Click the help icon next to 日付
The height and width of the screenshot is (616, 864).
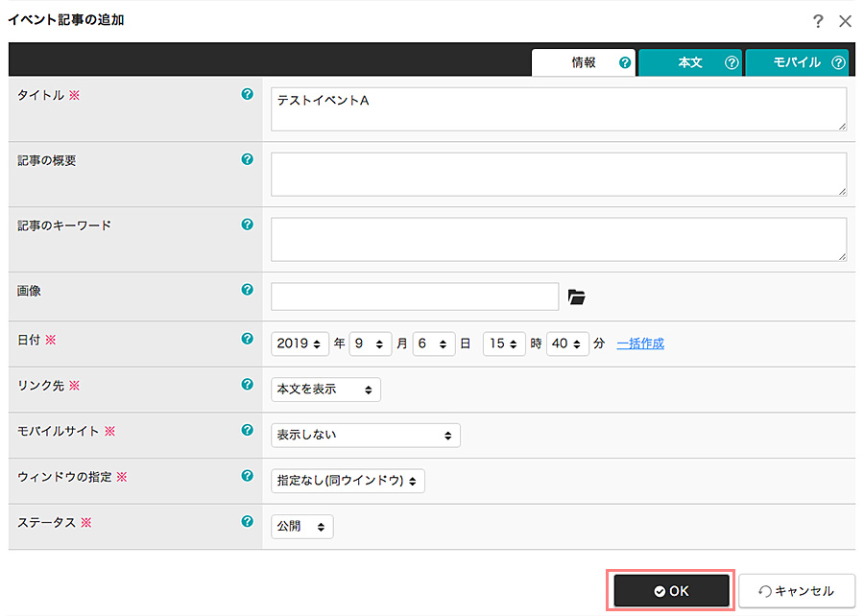[248, 339]
